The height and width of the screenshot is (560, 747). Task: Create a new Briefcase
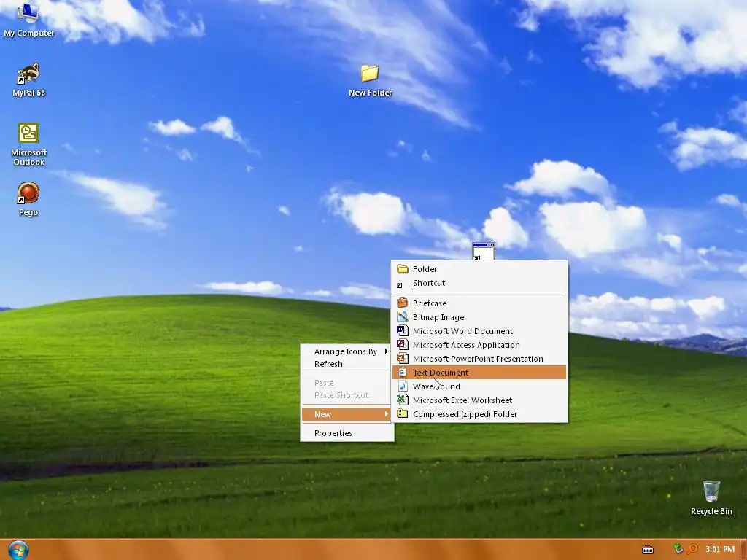(x=479, y=303)
